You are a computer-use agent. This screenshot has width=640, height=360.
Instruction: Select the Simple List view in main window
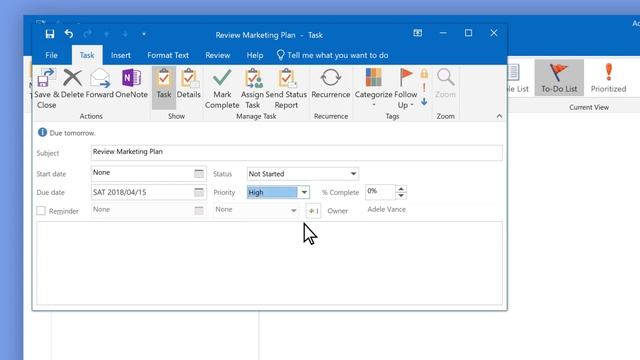point(517,78)
